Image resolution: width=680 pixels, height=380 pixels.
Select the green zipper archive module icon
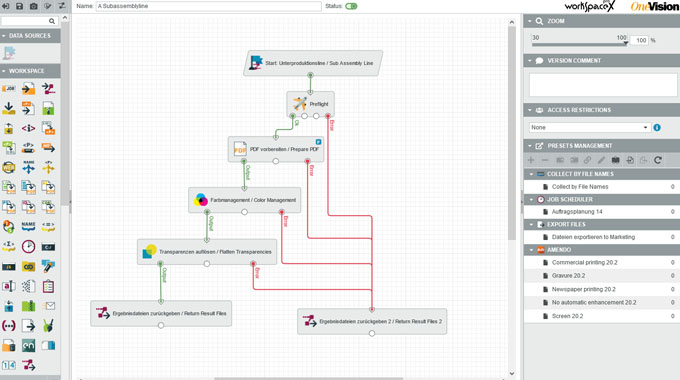(x=28, y=306)
